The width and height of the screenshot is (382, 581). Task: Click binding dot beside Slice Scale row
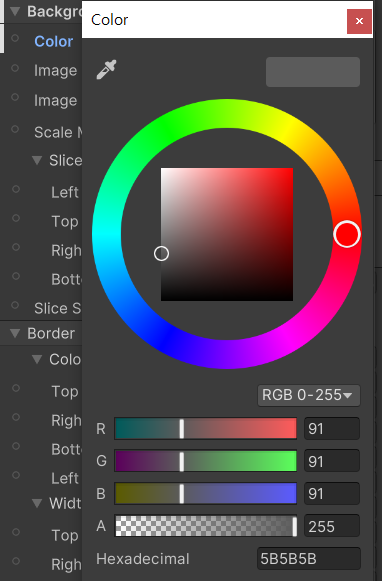tap(15, 305)
